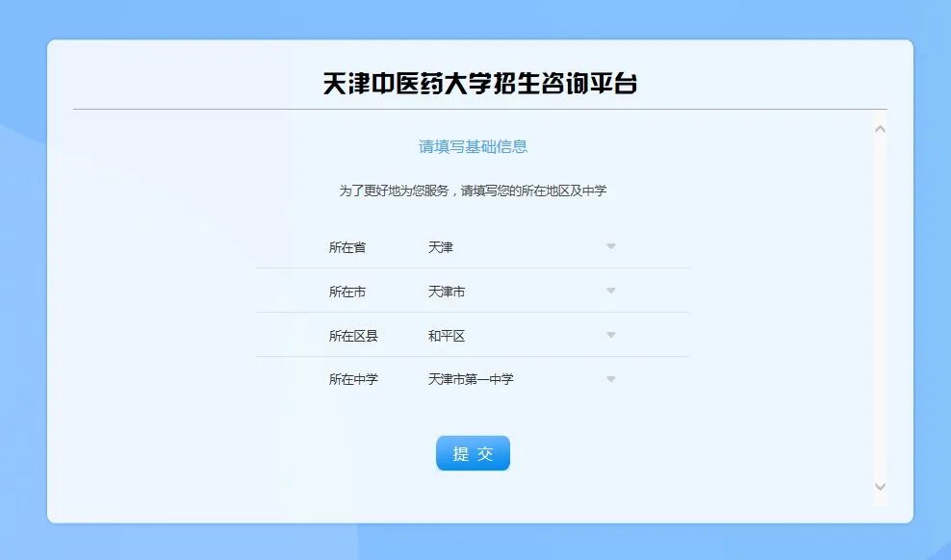Click the 所在区县 field label

[x=353, y=336]
